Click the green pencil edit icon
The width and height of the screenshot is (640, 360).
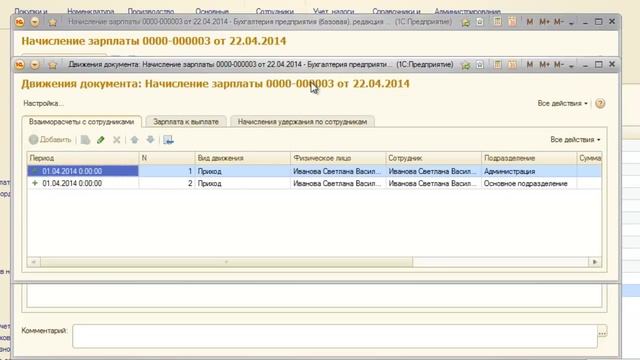(101, 140)
